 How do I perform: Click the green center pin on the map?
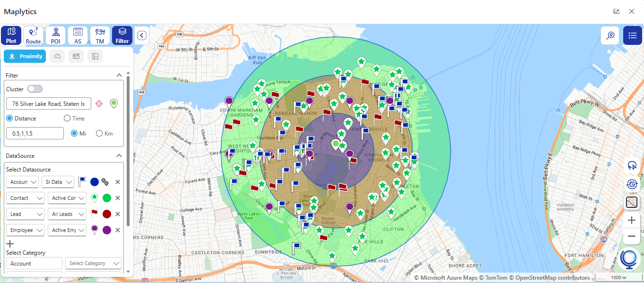click(336, 144)
